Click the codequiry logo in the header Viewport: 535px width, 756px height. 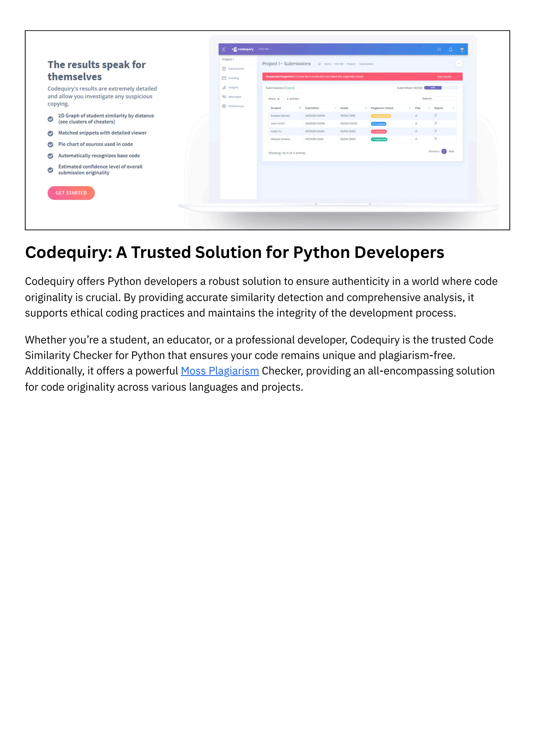pyautogui.click(x=243, y=49)
